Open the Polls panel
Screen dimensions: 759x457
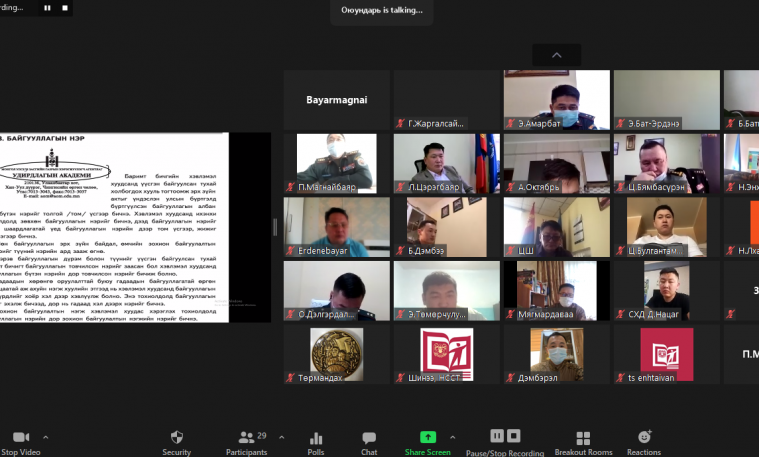coord(316,438)
